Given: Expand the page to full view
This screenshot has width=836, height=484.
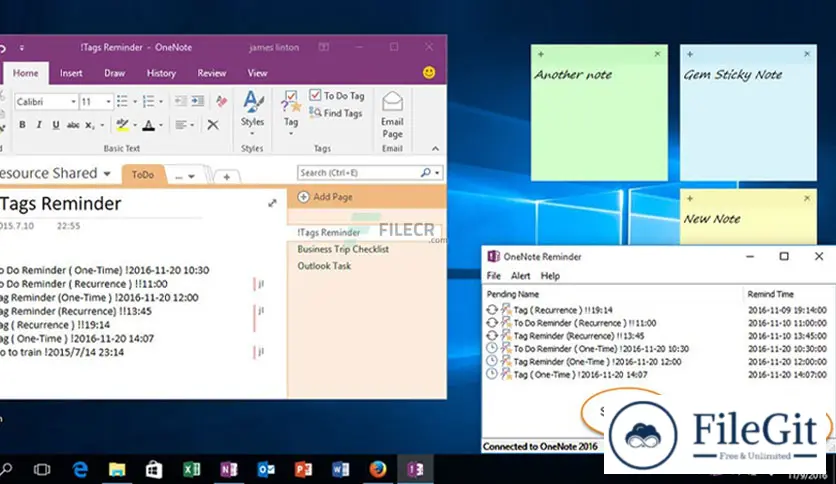Looking at the screenshot, I should point(272,203).
